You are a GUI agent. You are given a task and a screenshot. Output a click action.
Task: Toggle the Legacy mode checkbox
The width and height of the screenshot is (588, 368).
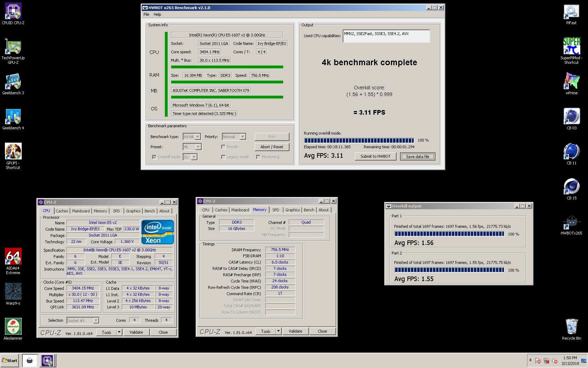pyautogui.click(x=223, y=157)
